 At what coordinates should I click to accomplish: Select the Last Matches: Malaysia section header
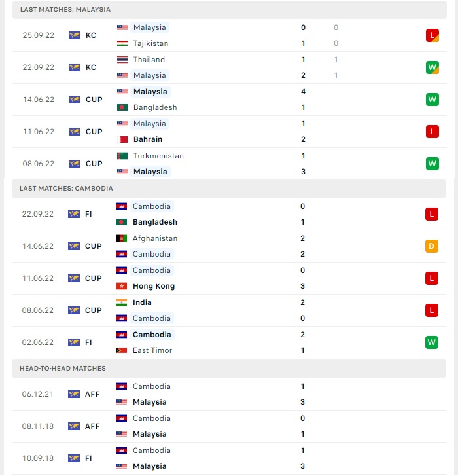[229, 10]
